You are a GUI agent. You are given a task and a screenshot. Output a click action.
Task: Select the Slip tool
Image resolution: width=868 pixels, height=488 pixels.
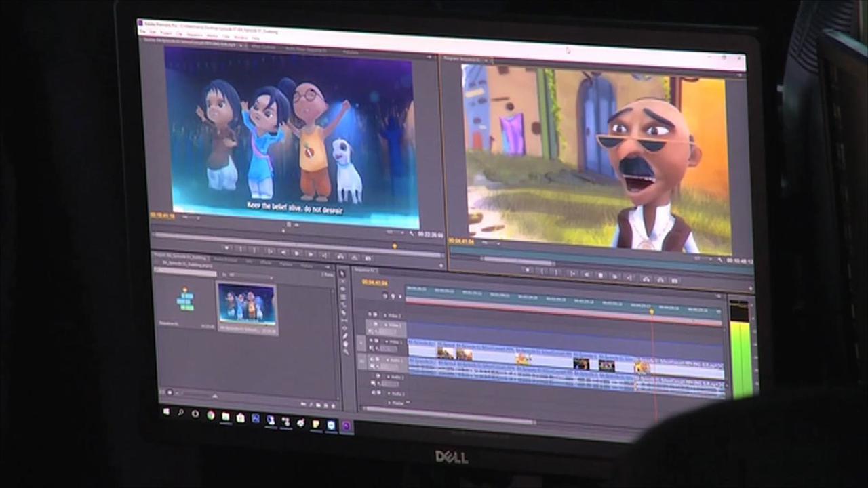pos(344,320)
